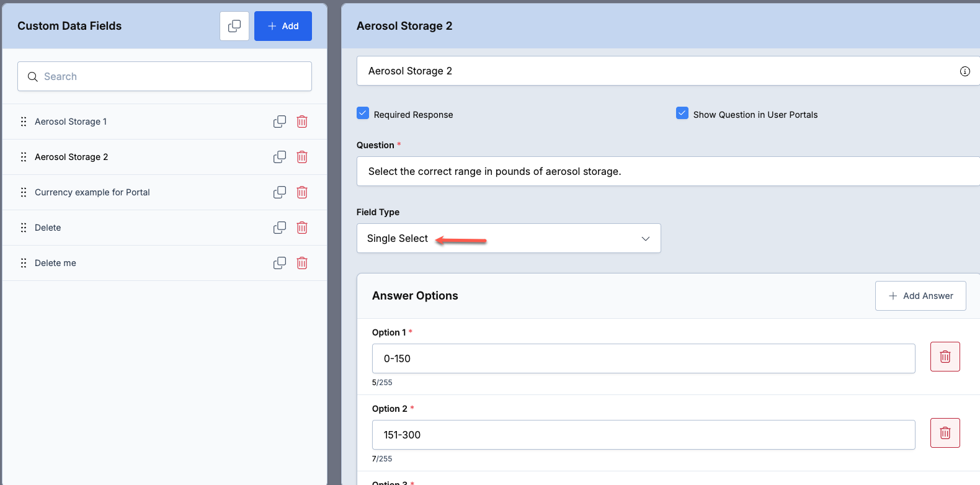This screenshot has height=485, width=980.
Task: Click the duplicate icon beside the Add button
Action: [x=234, y=26]
